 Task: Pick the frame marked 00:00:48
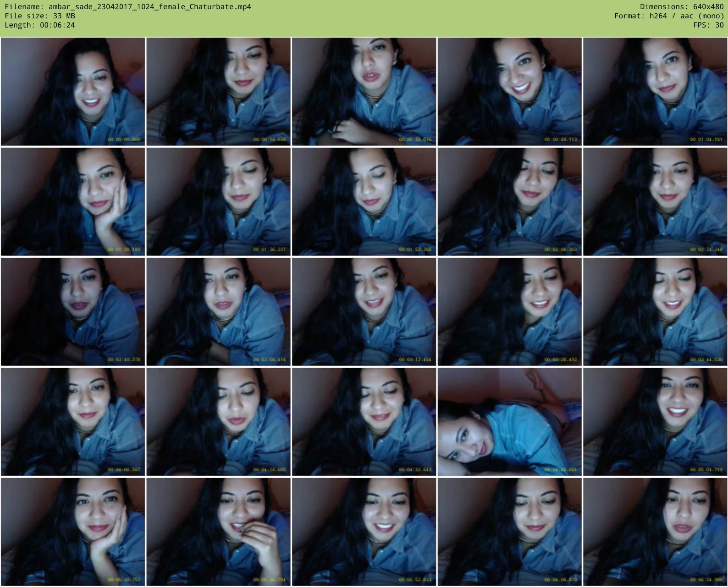pos(509,92)
